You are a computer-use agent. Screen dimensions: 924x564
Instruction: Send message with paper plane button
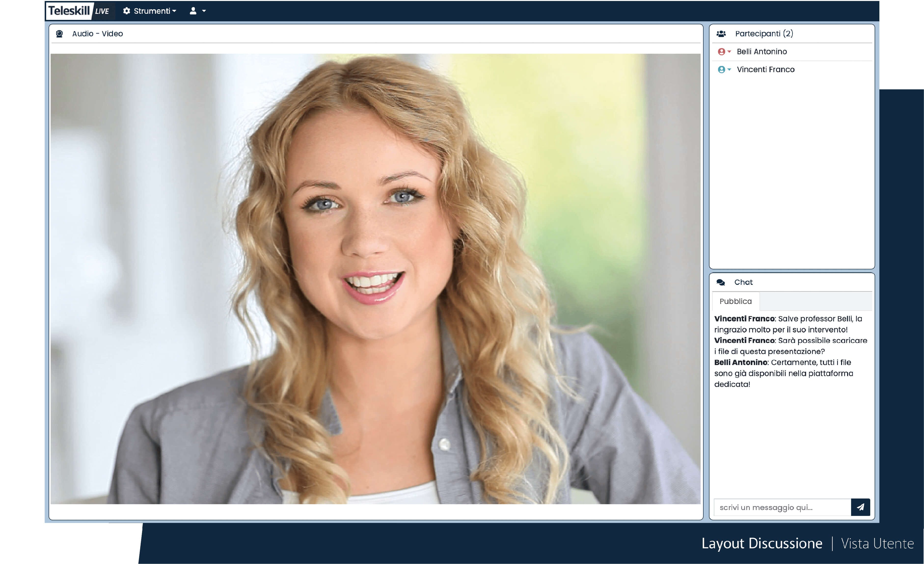tap(860, 507)
